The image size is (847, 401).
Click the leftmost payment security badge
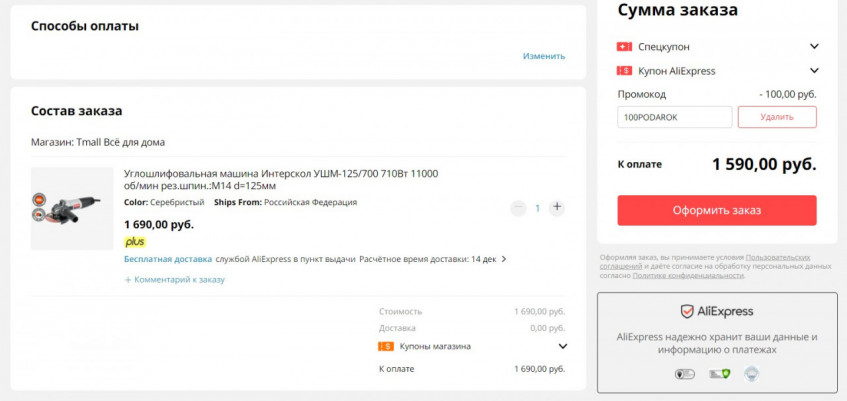[x=685, y=374]
